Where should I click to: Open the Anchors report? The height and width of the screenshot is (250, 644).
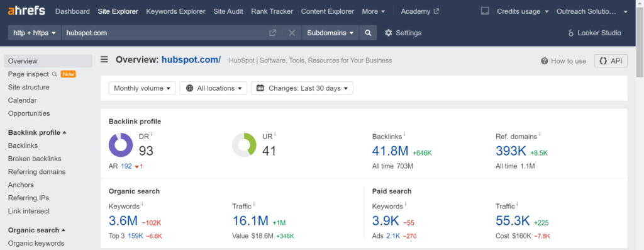21,185
